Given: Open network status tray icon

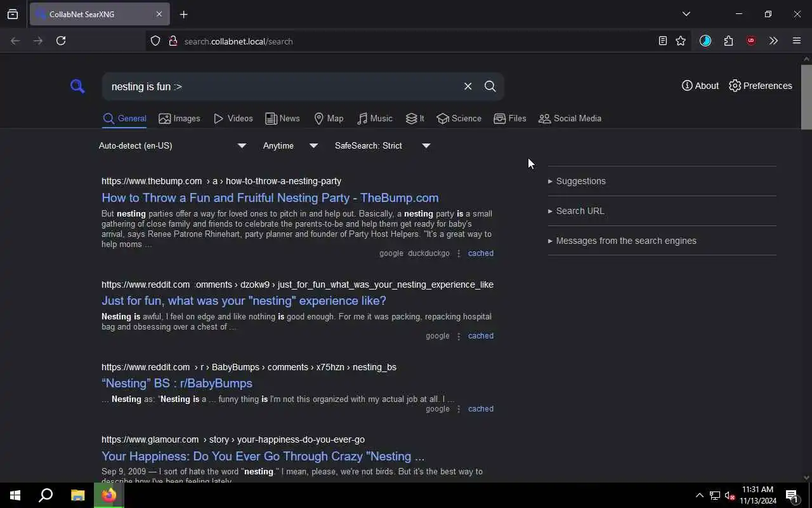Looking at the screenshot, I should [x=714, y=495].
